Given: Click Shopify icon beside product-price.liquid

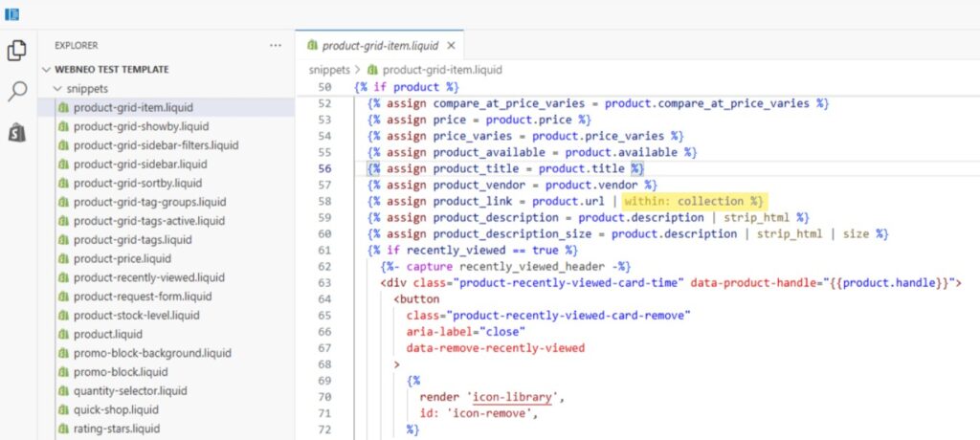Looking at the screenshot, I should tap(64, 258).
